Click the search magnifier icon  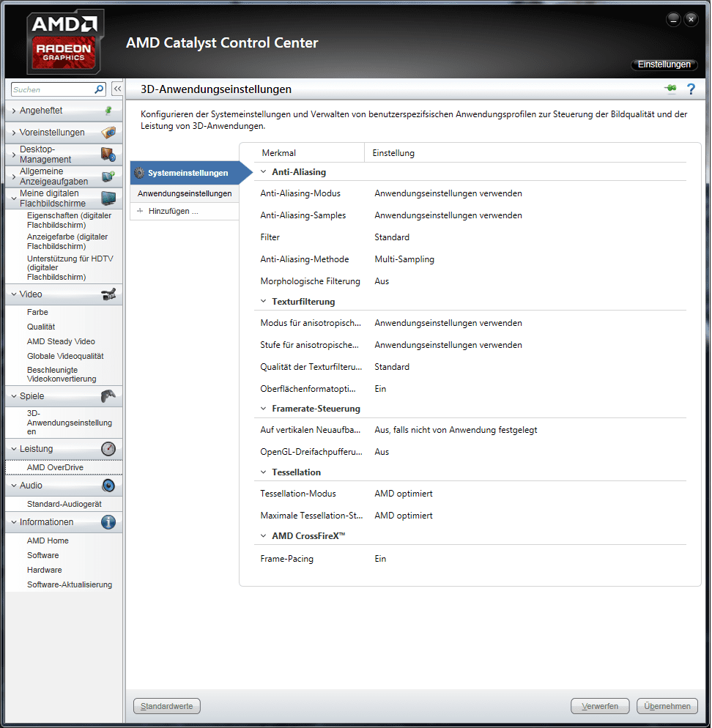(x=99, y=89)
